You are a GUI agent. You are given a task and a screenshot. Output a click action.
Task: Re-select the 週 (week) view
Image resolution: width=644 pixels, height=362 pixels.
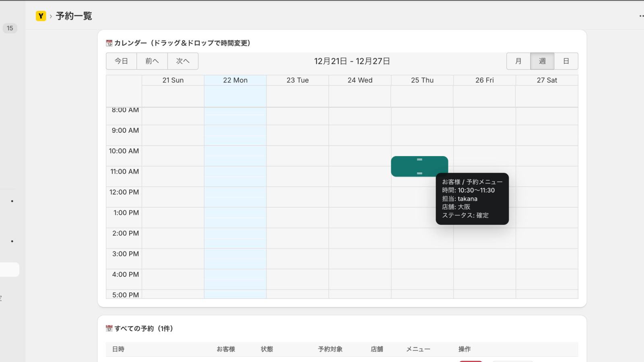point(542,61)
